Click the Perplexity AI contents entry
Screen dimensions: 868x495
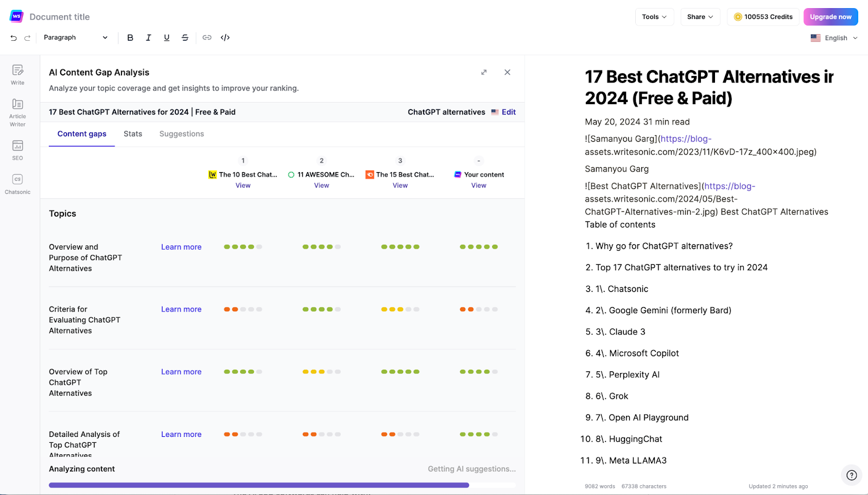[x=628, y=375]
